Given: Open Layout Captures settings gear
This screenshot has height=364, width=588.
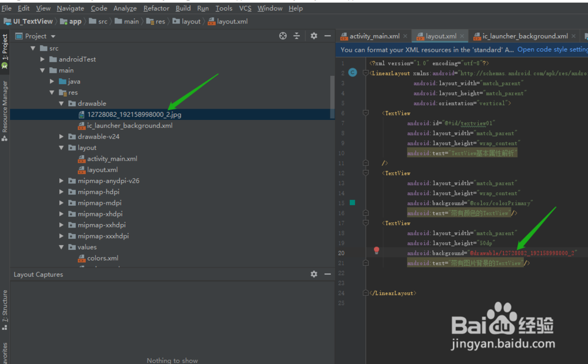Looking at the screenshot, I should pyautogui.click(x=314, y=274).
